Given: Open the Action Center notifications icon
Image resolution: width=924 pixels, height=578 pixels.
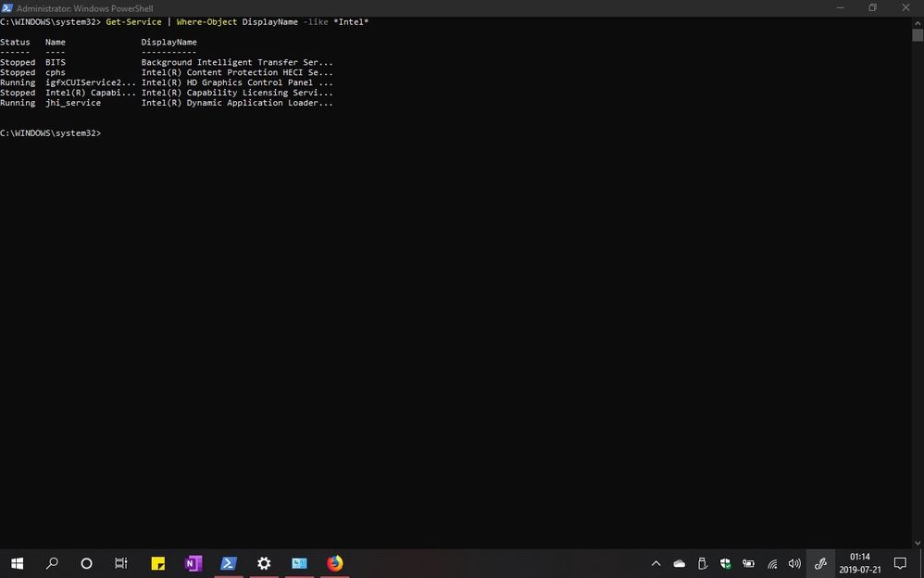Looking at the screenshot, I should pos(900,563).
